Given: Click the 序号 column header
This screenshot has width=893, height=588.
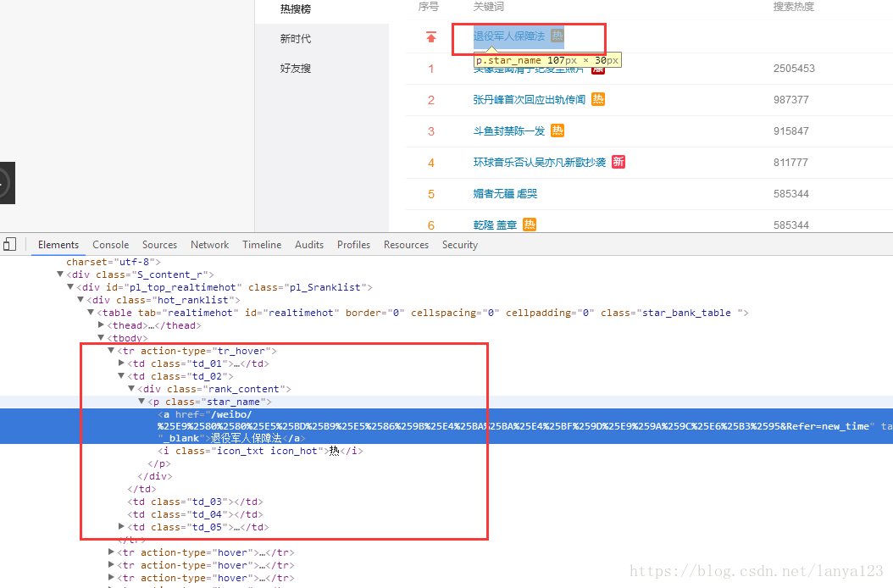Looking at the screenshot, I should 428,7.
